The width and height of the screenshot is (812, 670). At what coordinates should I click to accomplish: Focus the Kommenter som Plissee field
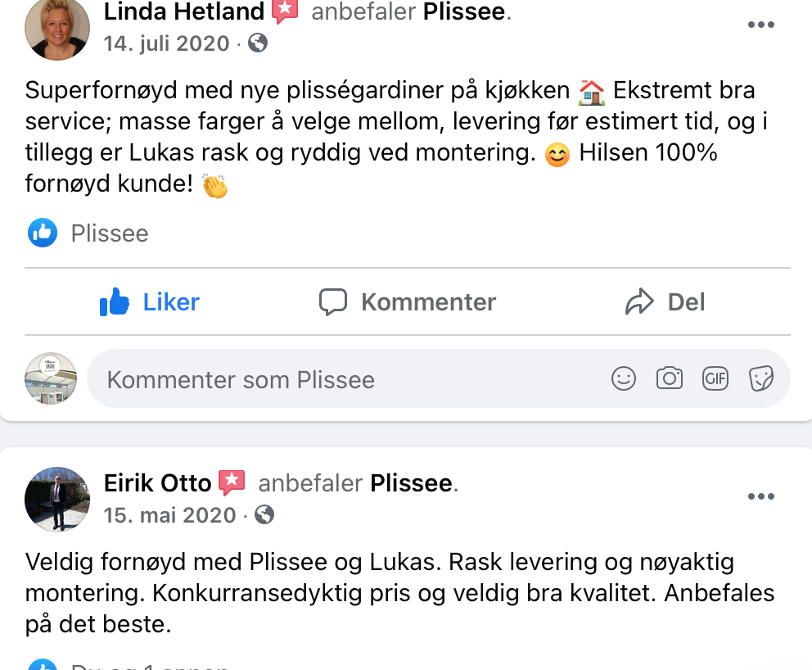coord(344,379)
